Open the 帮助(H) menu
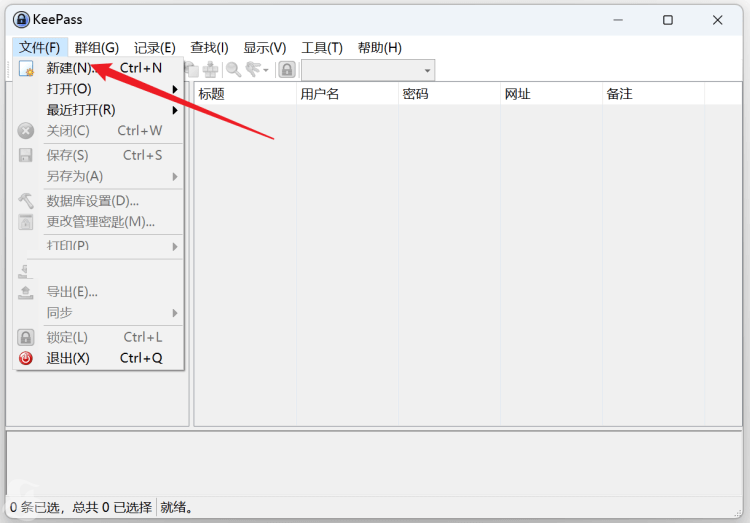 click(380, 47)
